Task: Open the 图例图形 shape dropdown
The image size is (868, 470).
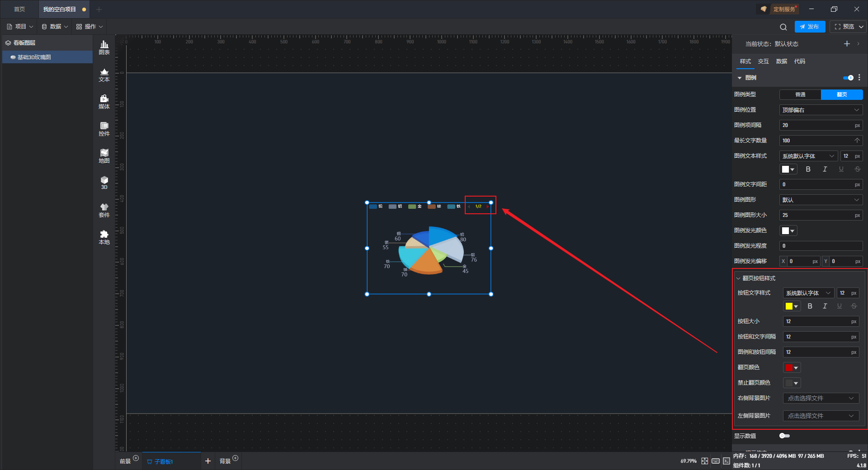Action: pyautogui.click(x=821, y=200)
